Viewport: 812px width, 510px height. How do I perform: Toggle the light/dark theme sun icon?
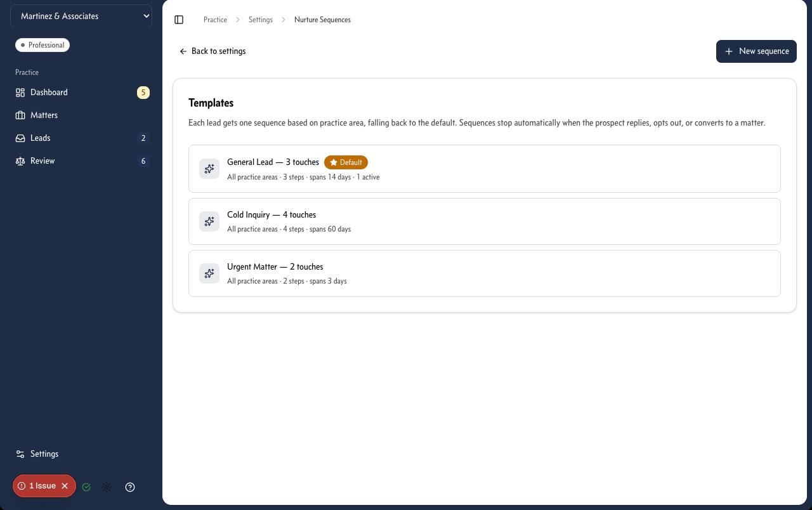[x=107, y=487]
